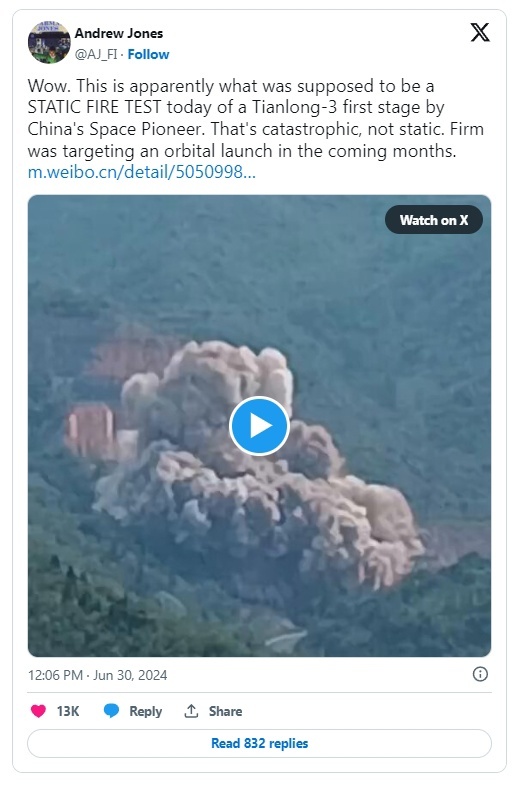Screen dimensions: 513x785
Task: Open Andrew Jones's profile avatar
Action: [x=49, y=43]
